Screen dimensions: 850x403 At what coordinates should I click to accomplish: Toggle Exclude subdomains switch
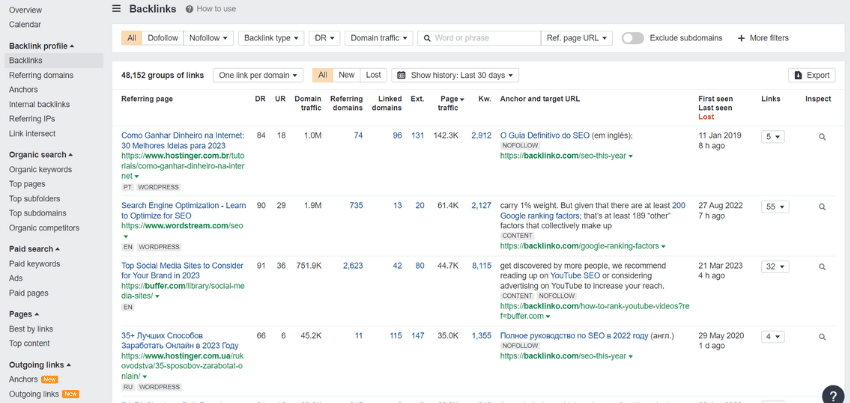[x=633, y=38]
